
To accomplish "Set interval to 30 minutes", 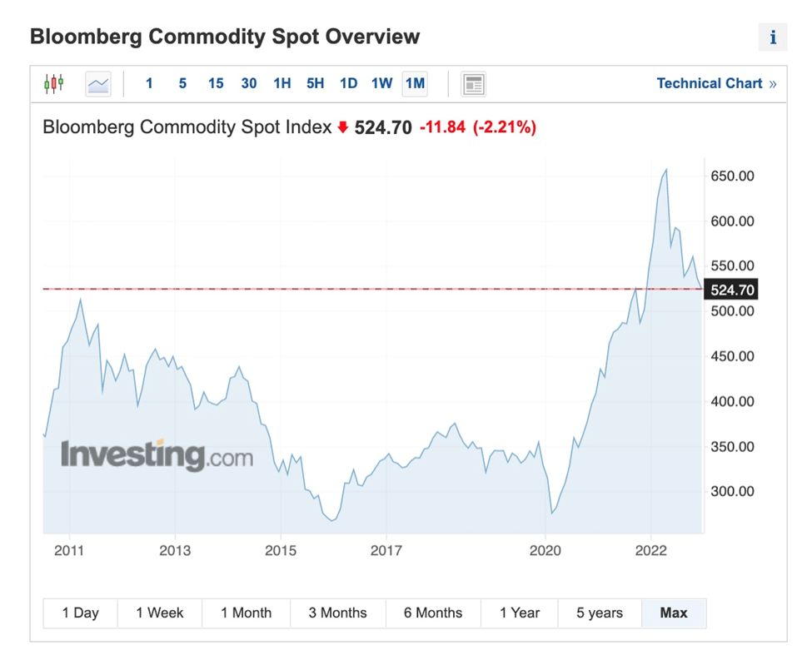I will [249, 83].
